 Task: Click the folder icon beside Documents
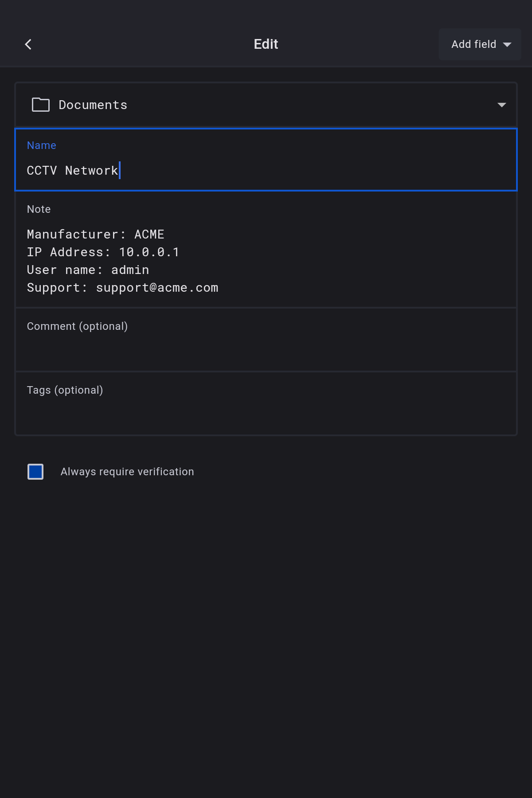click(x=41, y=105)
